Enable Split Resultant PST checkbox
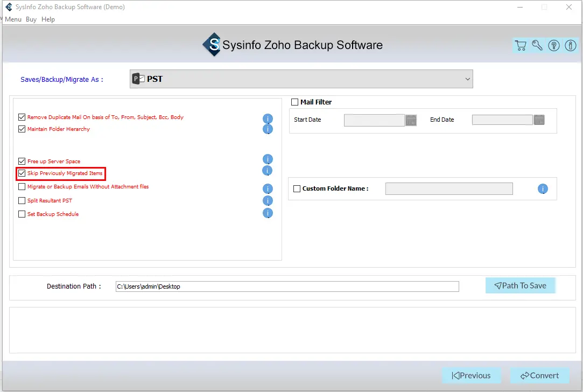 coord(22,200)
